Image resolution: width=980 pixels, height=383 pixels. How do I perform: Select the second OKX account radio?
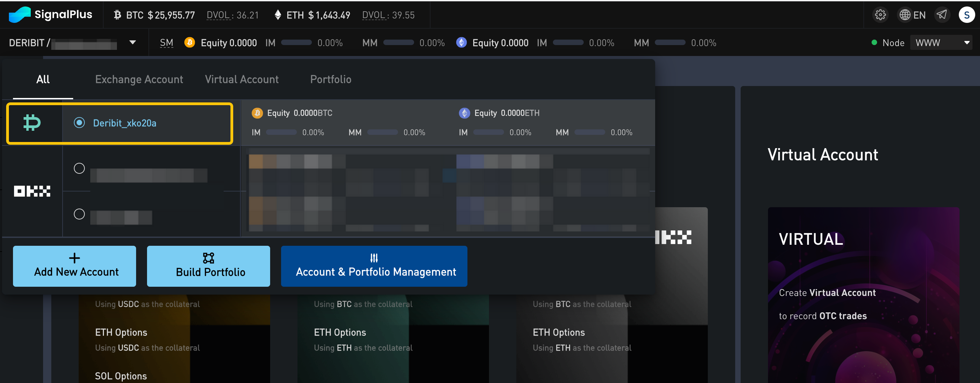79,214
